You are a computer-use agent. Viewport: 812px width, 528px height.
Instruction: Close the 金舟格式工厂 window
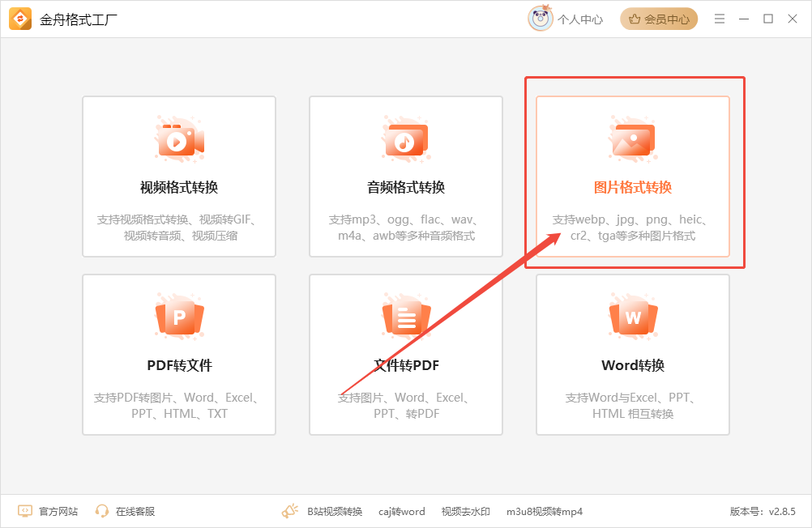coord(793,19)
